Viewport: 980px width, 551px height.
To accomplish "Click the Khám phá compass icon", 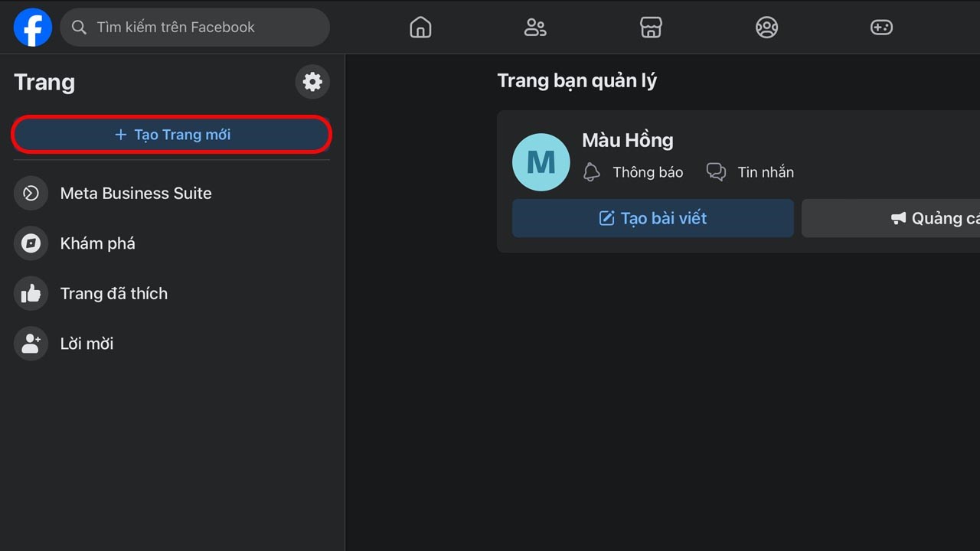I will point(31,243).
